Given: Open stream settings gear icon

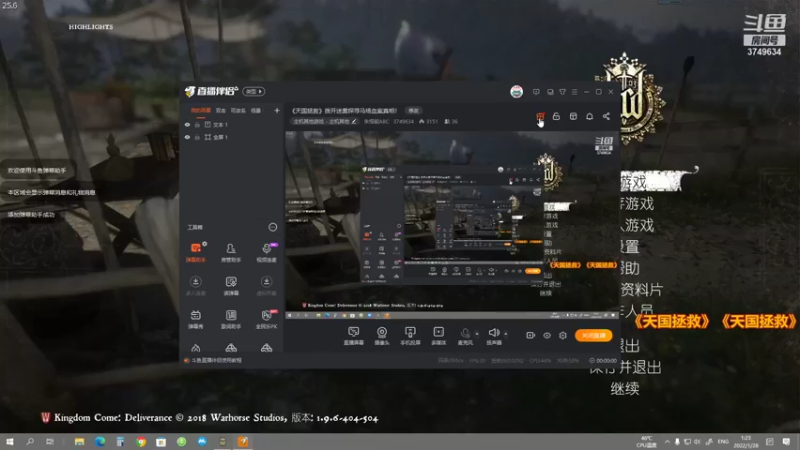Looking at the screenshot, I should [563, 335].
